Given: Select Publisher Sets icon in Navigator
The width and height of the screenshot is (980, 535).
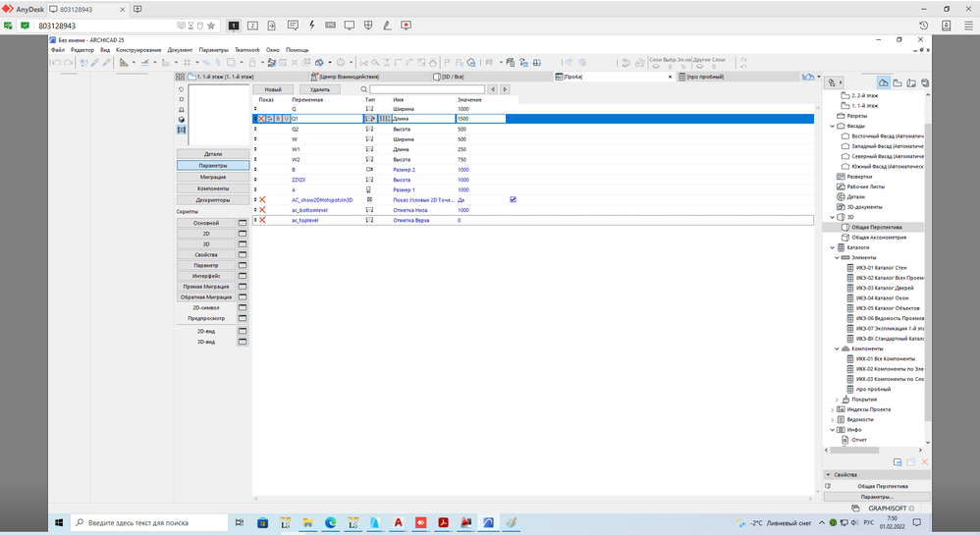Looking at the screenshot, I should pos(924,82).
